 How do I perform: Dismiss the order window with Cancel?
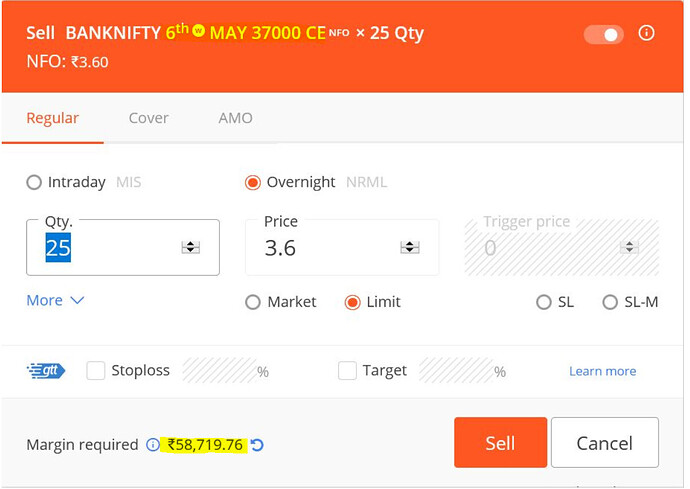coord(605,442)
